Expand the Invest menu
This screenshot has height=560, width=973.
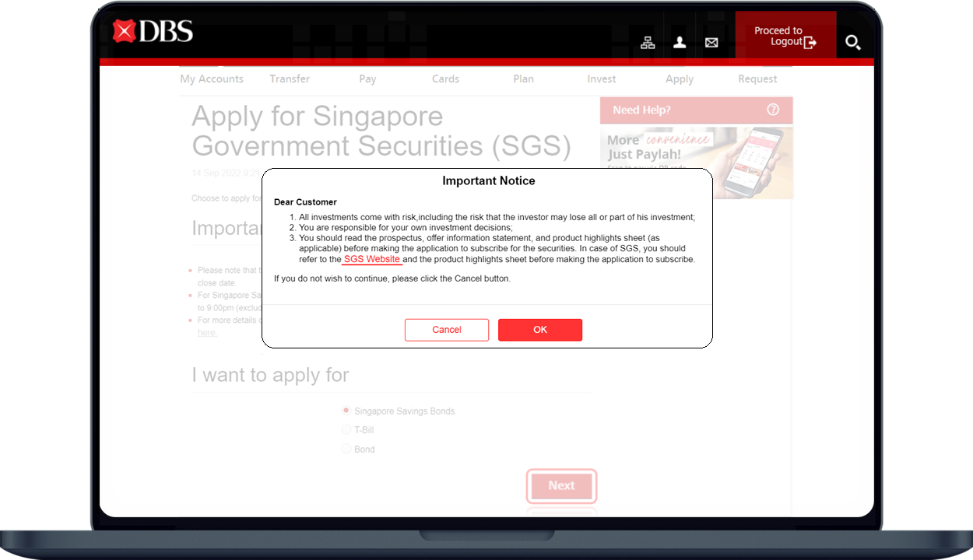(602, 79)
